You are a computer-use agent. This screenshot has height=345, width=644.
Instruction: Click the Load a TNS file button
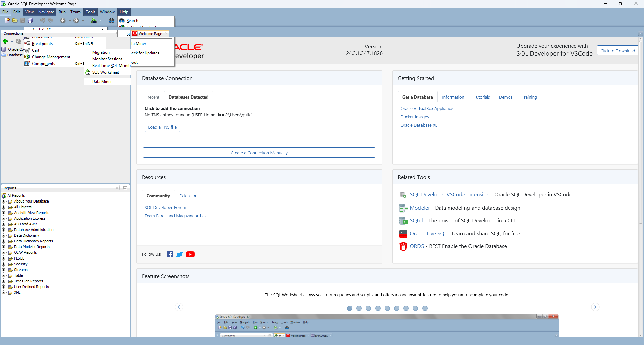click(x=162, y=127)
